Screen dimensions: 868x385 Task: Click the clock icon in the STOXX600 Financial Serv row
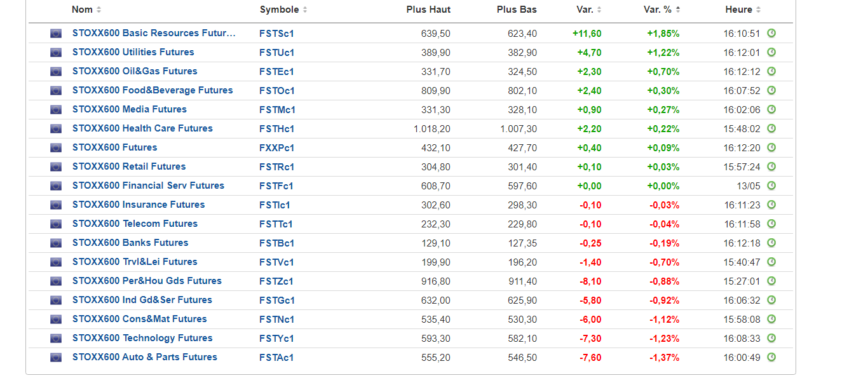(x=771, y=186)
